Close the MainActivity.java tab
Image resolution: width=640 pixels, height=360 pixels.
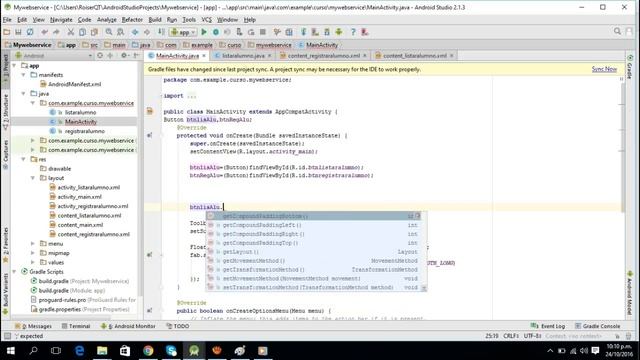point(204,56)
